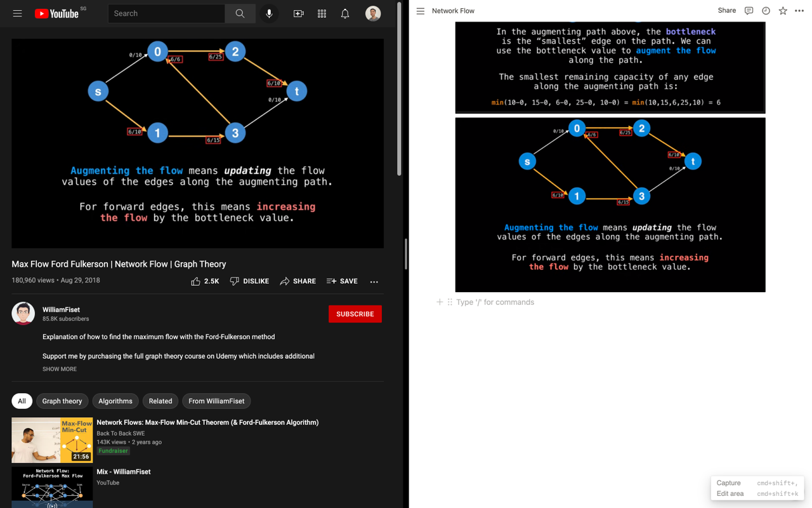The height and width of the screenshot is (508, 812).
Task: Open Mix - WilliamFiset playlist title
Action: click(123, 472)
